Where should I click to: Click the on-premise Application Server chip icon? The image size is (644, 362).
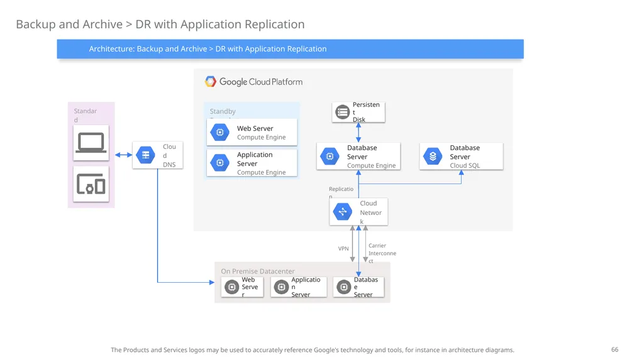pyautogui.click(x=281, y=287)
